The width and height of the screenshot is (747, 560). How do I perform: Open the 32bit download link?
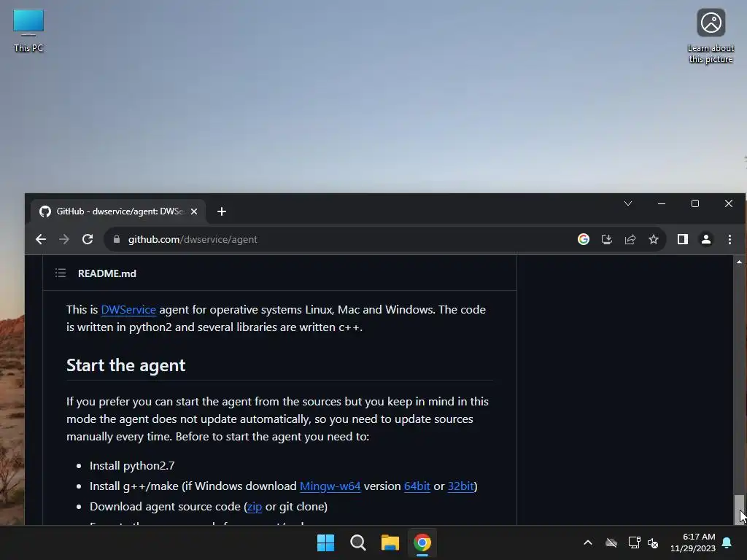pyautogui.click(x=461, y=486)
